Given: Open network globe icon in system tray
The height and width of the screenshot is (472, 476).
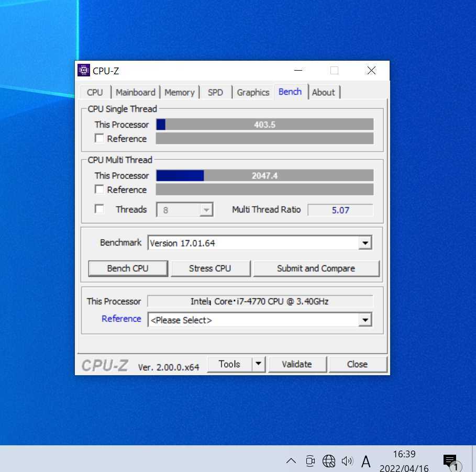Looking at the screenshot, I should click(329, 461).
